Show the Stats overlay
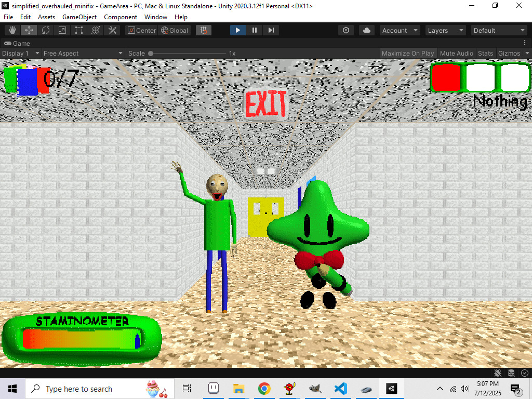This screenshot has width=532, height=399. pyautogui.click(x=485, y=53)
